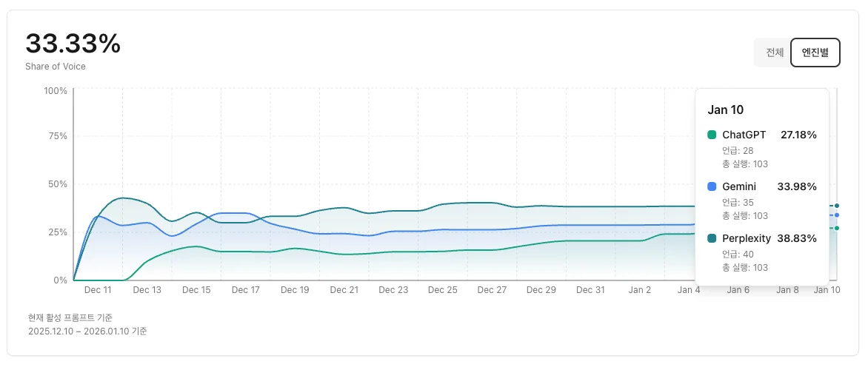The image size is (868, 367).
Task: Click the Gemini blue legend swatch
Action: (x=712, y=186)
